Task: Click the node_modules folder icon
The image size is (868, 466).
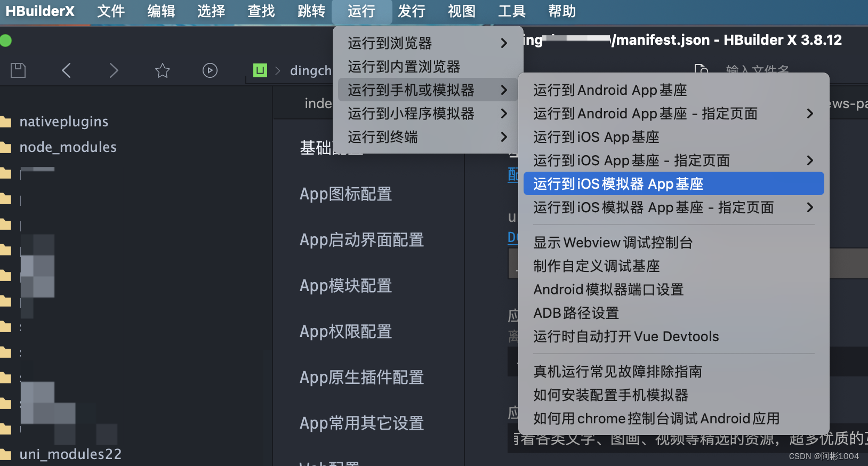Action: tap(5, 148)
